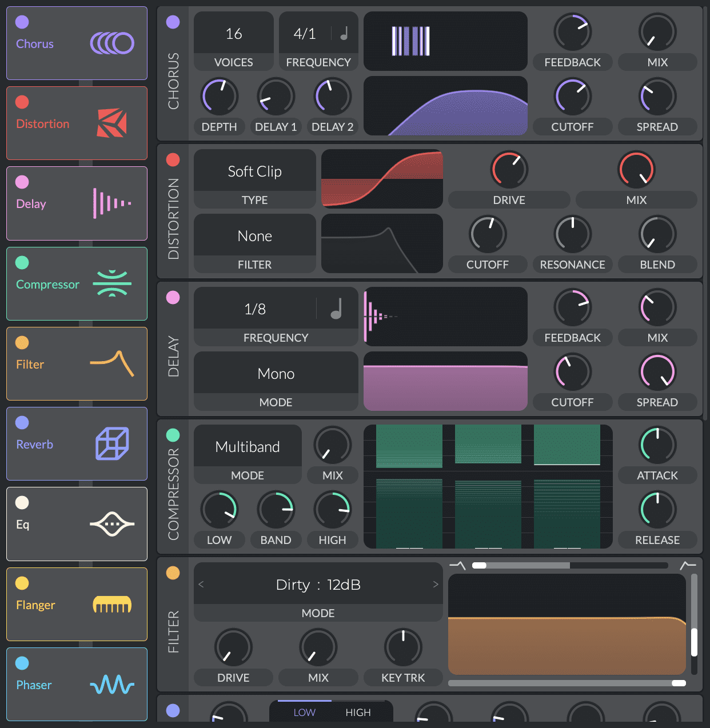Click the yellow Flanger comb icon
The width and height of the screenshot is (710, 728).
click(x=112, y=604)
